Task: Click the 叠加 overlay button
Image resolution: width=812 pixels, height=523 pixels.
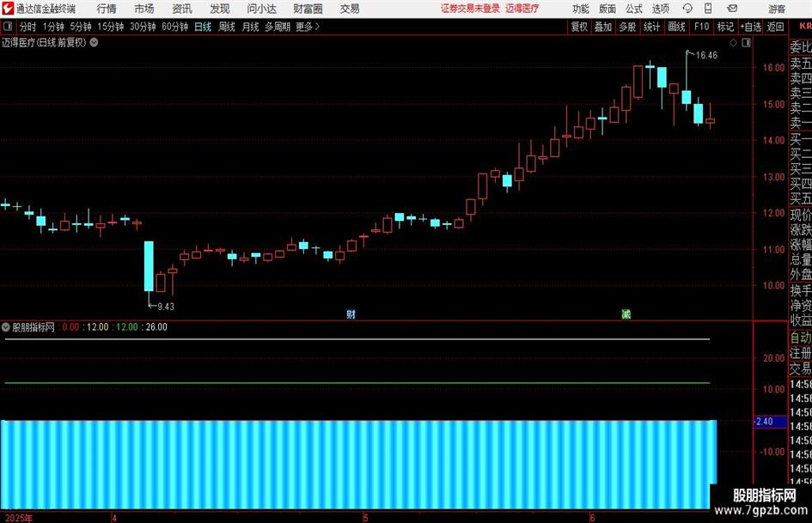Action: click(x=603, y=27)
